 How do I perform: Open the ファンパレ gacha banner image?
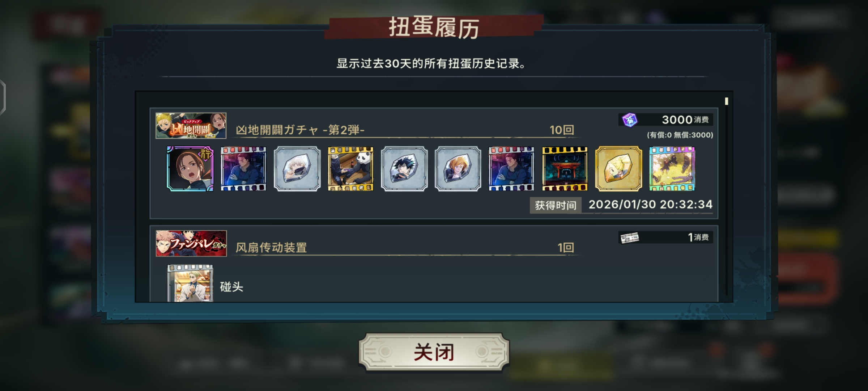pos(191,243)
